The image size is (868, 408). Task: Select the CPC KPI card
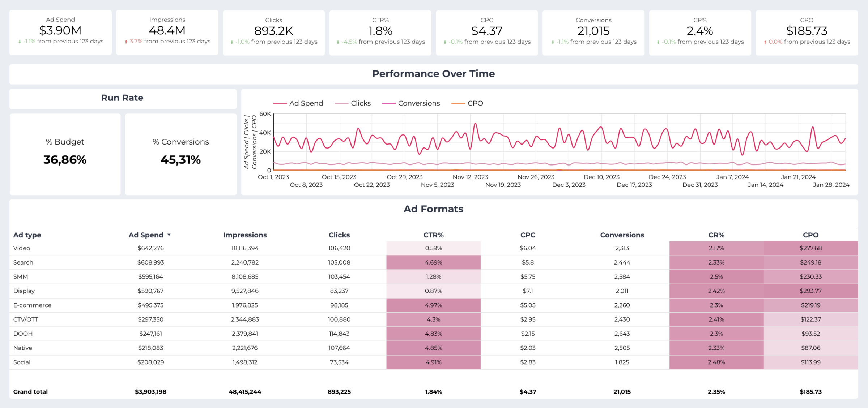486,32
